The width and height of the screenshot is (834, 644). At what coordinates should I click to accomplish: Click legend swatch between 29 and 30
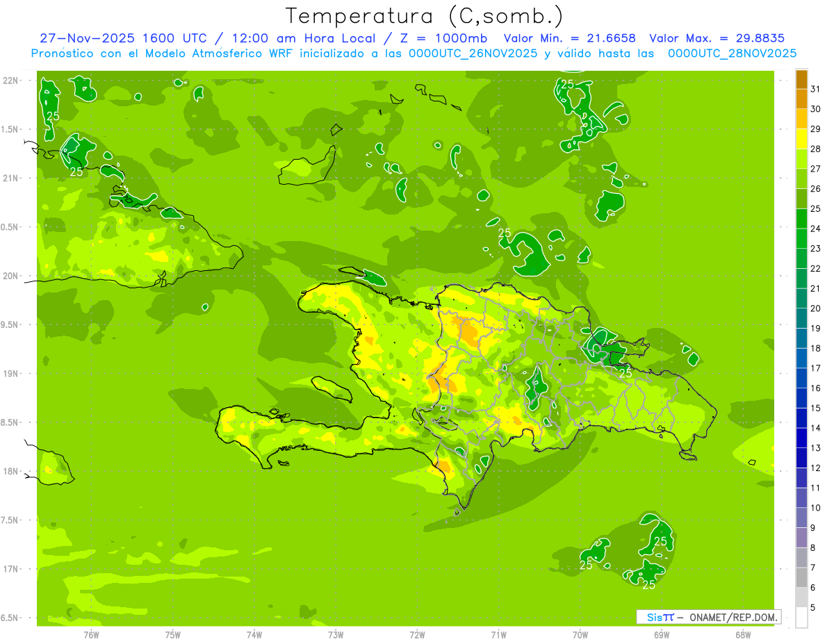pyautogui.click(x=802, y=119)
